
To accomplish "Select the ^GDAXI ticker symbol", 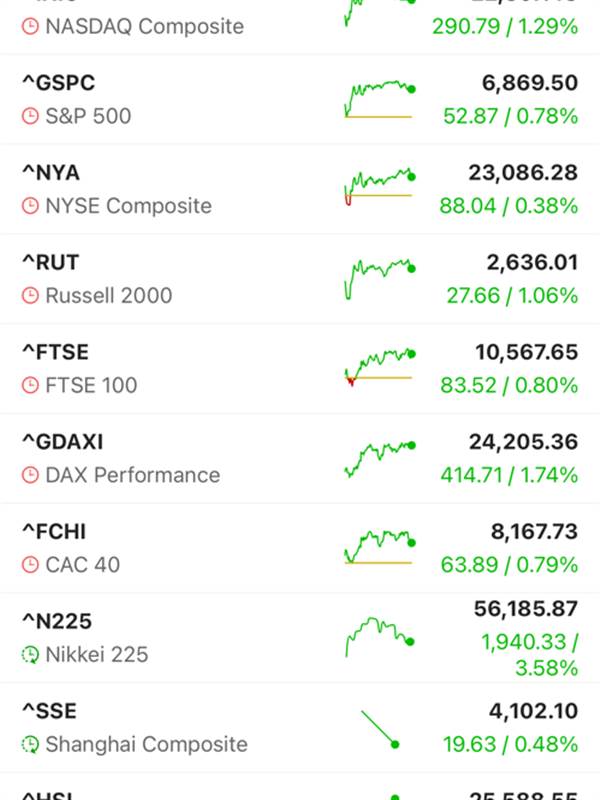I will click(x=62, y=442).
